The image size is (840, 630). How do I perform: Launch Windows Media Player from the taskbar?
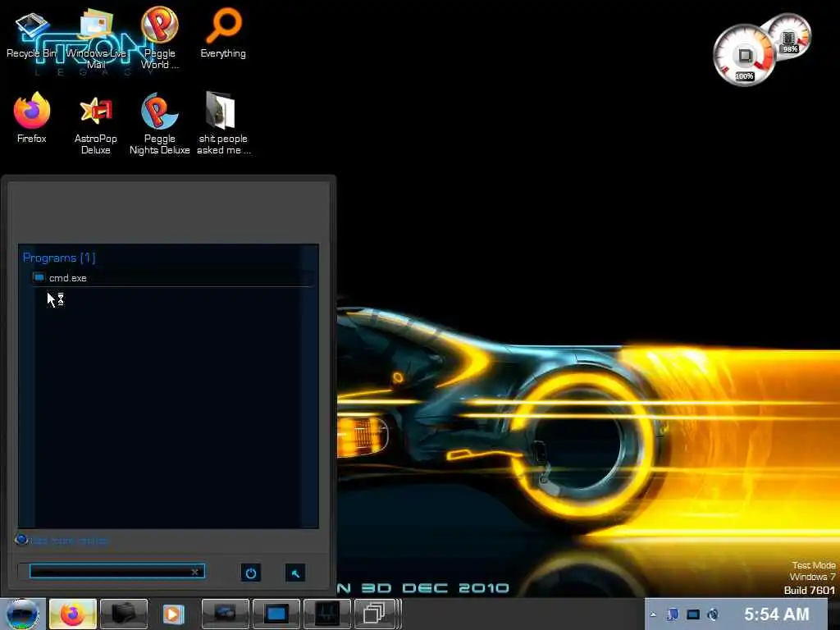(173, 614)
